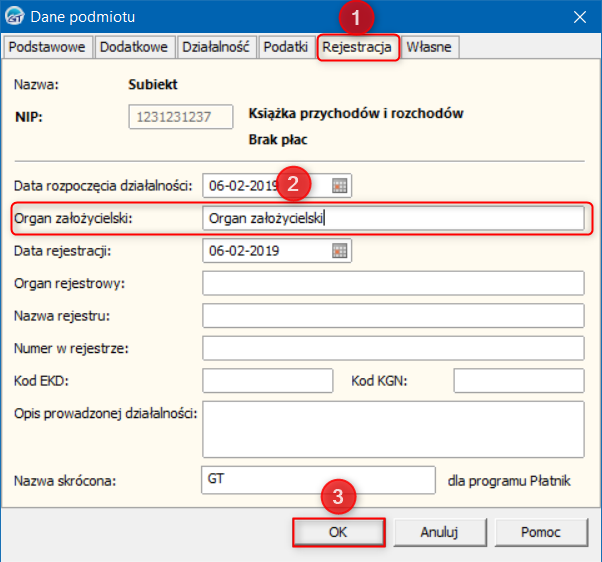Open calendar picker for Data rozpoczęcia działalności
This screenshot has height=562, width=602.
click(339, 186)
